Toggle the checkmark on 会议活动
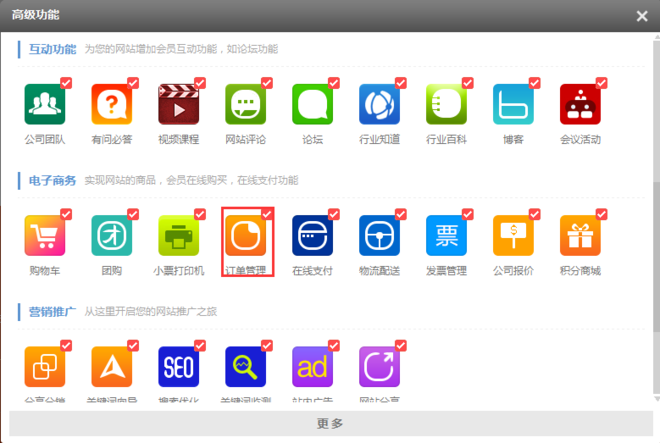660x443 pixels. [601, 83]
